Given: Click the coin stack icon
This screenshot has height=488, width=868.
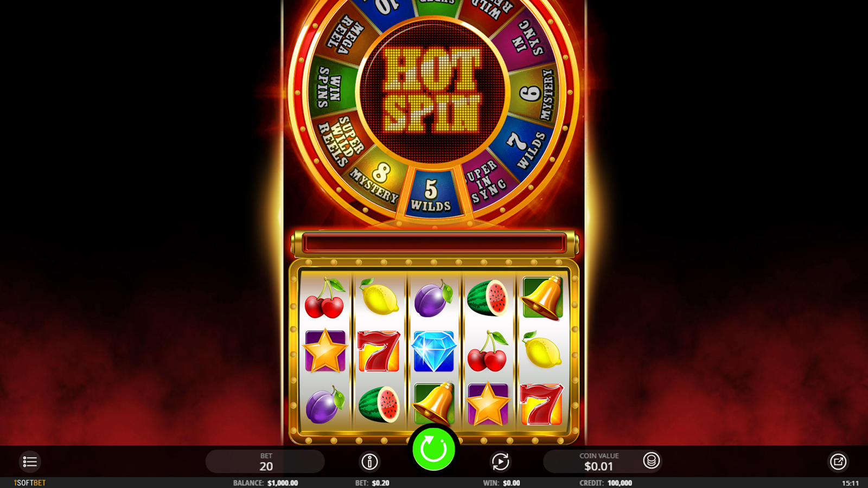Looking at the screenshot, I should (x=651, y=461).
